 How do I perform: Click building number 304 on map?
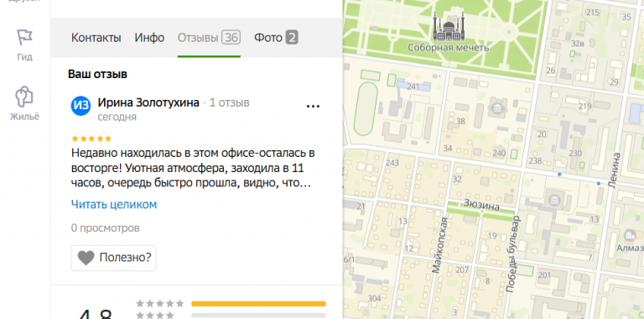[x=374, y=298]
